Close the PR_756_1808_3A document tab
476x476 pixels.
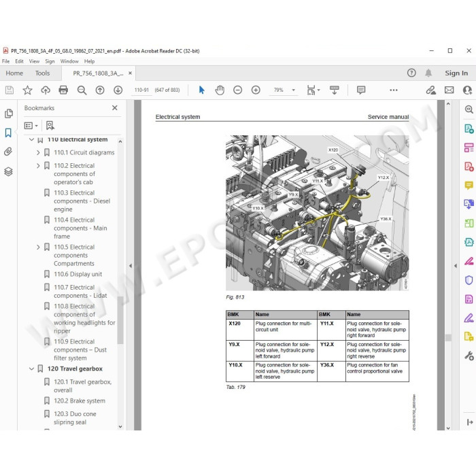131,73
